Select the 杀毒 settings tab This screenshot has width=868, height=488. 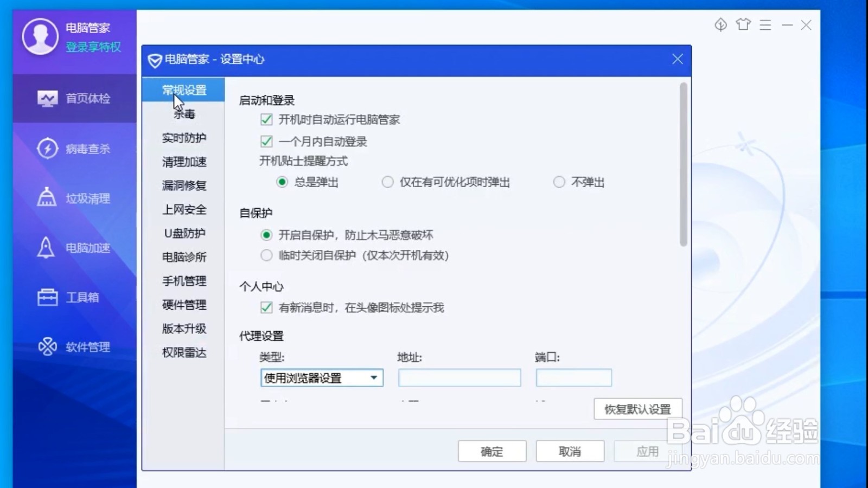pos(184,114)
